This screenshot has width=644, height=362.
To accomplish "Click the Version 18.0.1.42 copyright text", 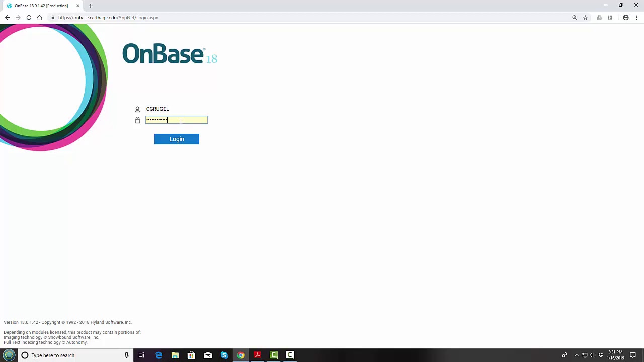I will (67, 322).
